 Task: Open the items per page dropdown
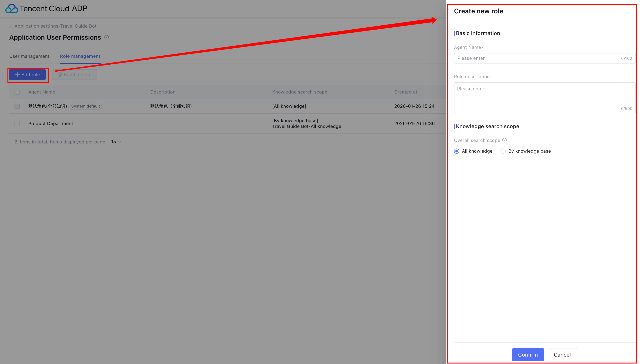tap(116, 142)
